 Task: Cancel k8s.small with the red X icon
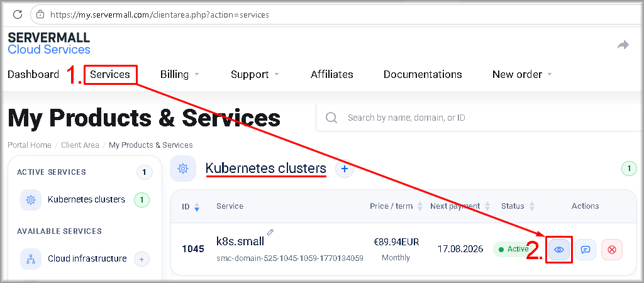coord(612,250)
